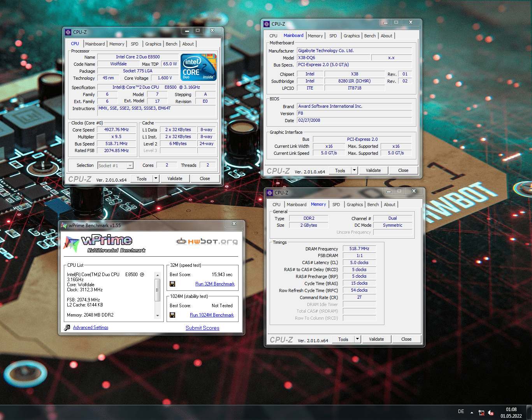Minimize the CPU-Z Memory window
Screen dimensions: 532x420
coord(388,191)
